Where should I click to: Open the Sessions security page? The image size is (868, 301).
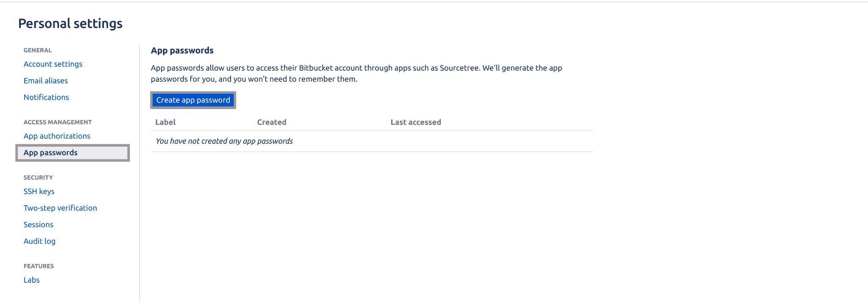(38, 224)
